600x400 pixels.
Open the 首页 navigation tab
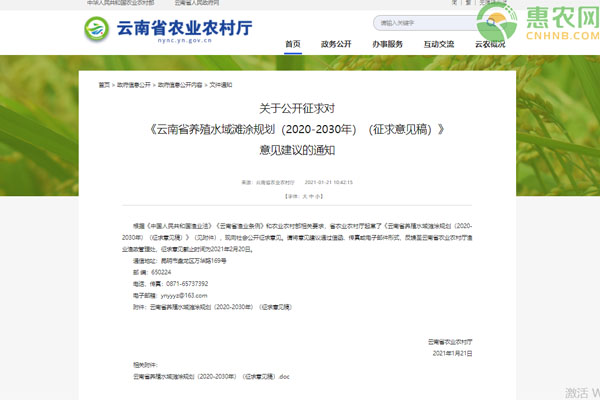(x=293, y=44)
